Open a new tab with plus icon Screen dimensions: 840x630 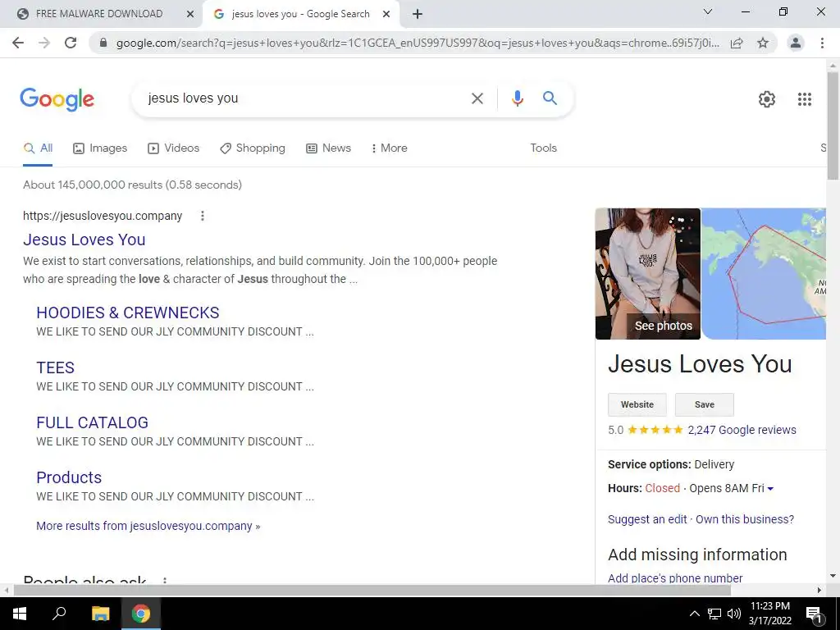coord(418,14)
